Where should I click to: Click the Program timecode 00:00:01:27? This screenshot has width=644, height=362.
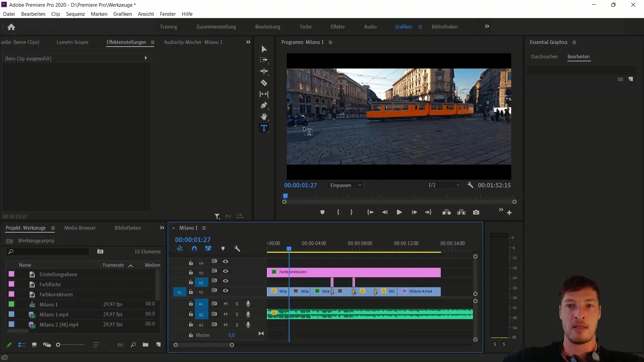pyautogui.click(x=300, y=185)
